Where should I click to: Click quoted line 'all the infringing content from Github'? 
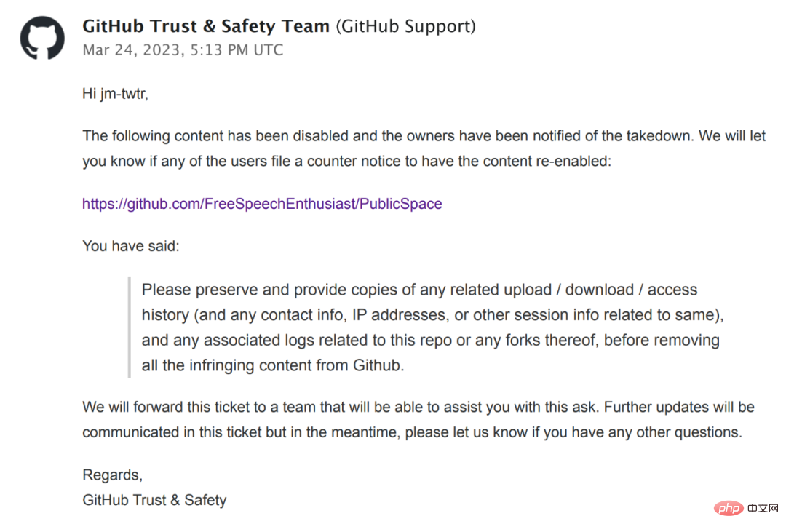click(273, 365)
